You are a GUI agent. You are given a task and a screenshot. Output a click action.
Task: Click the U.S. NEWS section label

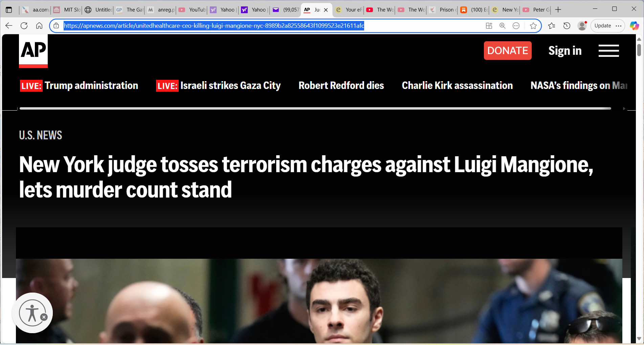point(41,135)
